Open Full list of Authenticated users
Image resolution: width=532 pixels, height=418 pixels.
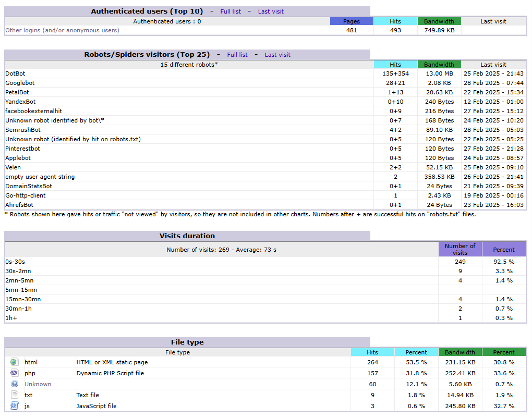pos(231,11)
